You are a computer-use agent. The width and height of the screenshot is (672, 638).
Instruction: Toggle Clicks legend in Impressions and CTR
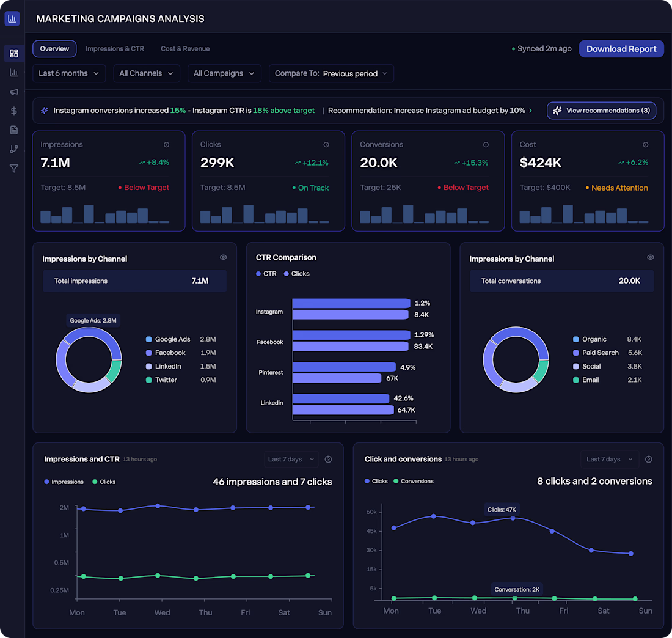coord(104,482)
